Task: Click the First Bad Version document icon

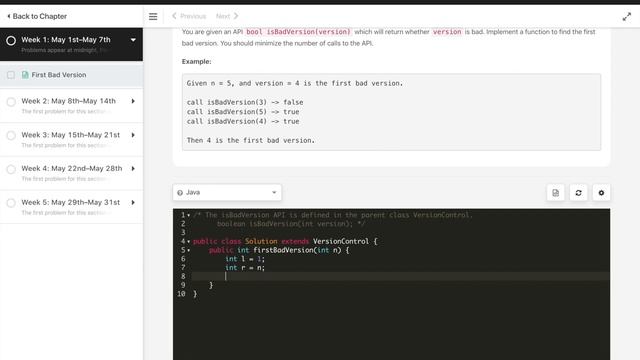Action: 25,75
